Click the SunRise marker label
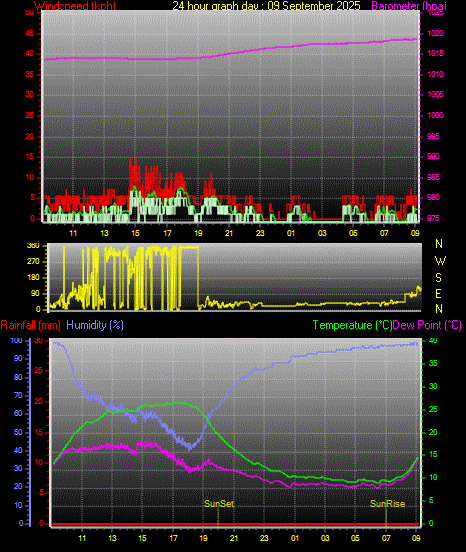Image resolution: width=466 pixels, height=552 pixels. [387, 504]
